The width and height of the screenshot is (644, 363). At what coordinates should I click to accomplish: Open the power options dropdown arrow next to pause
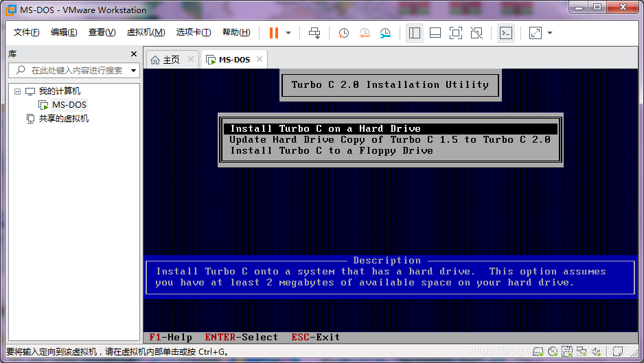288,33
